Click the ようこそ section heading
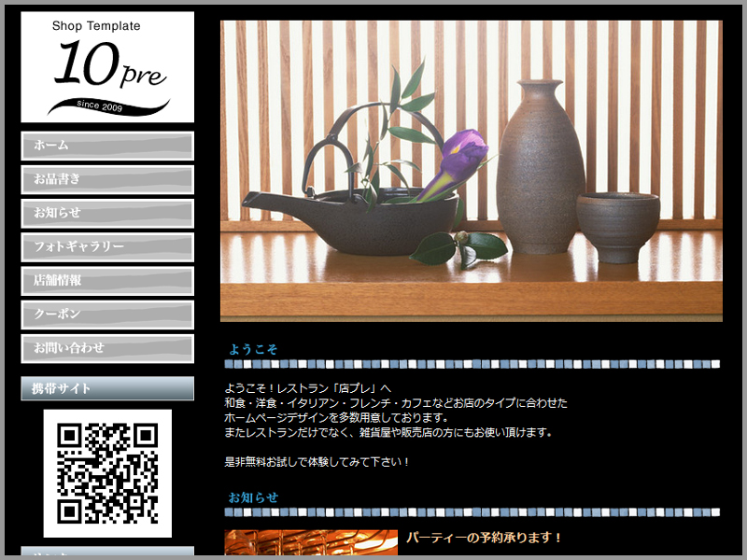747x560 pixels. coord(253,349)
